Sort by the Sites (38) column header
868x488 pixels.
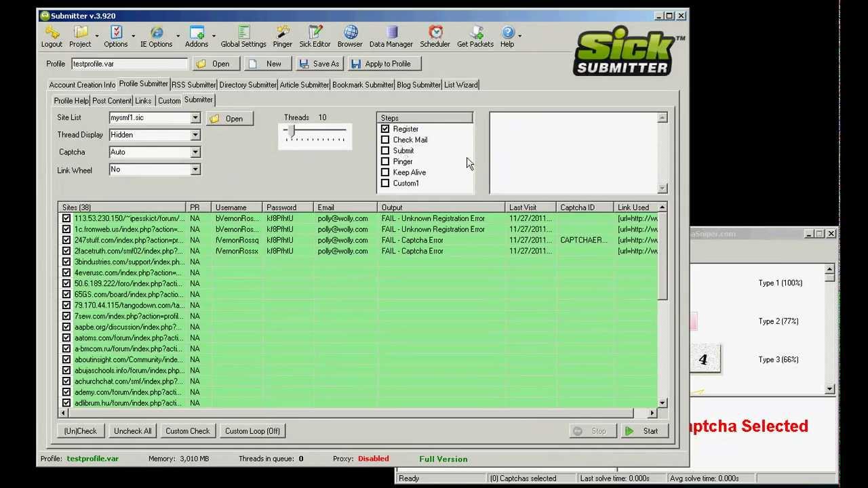coord(122,207)
